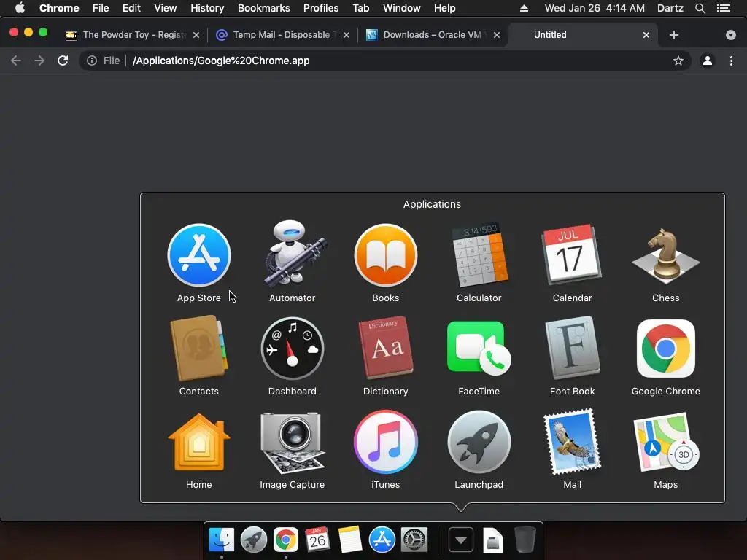
Task: Switch to the Temp Mail tab
Action: pos(284,35)
